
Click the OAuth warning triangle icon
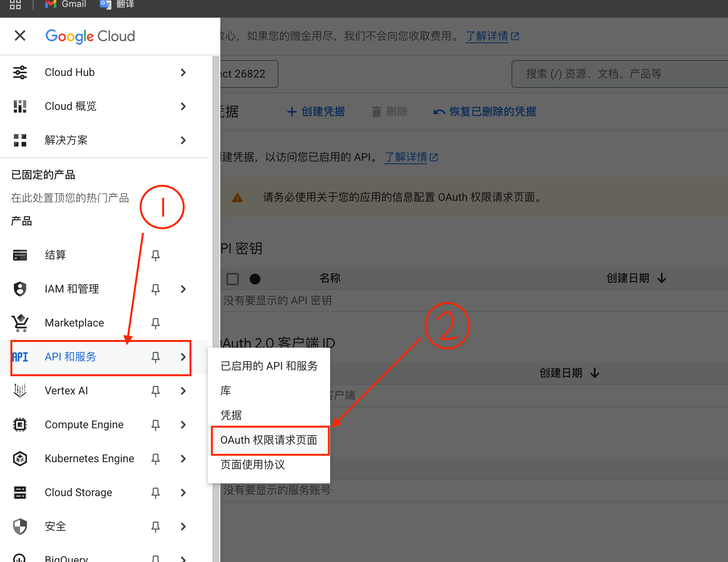237,198
